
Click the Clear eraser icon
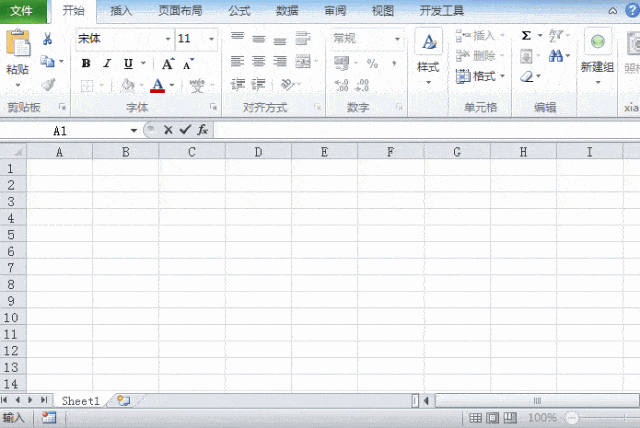pos(527,76)
